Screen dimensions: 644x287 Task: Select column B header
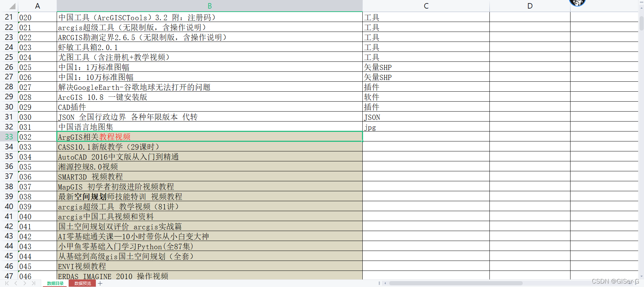[210, 6]
